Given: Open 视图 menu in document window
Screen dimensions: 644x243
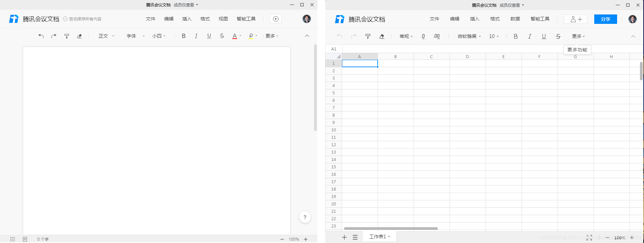Looking at the screenshot, I should point(223,19).
